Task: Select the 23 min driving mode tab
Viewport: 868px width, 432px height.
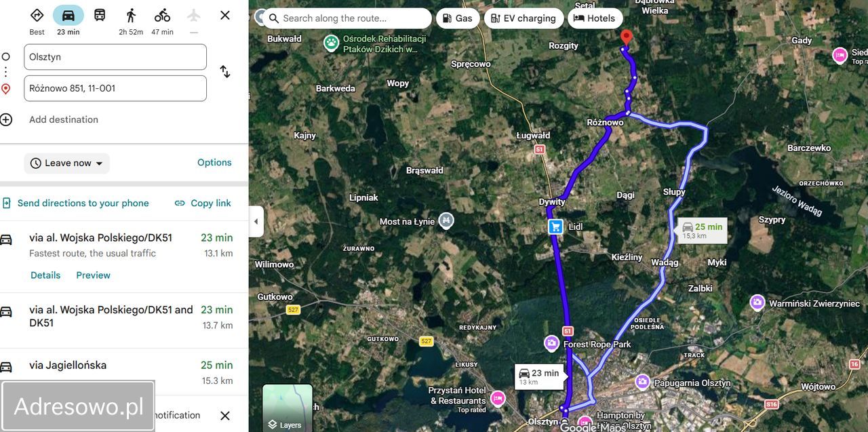Action: [x=68, y=20]
